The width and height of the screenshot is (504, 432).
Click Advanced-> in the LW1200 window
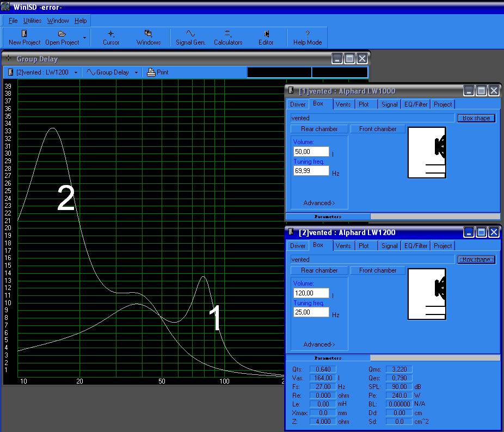(x=319, y=344)
